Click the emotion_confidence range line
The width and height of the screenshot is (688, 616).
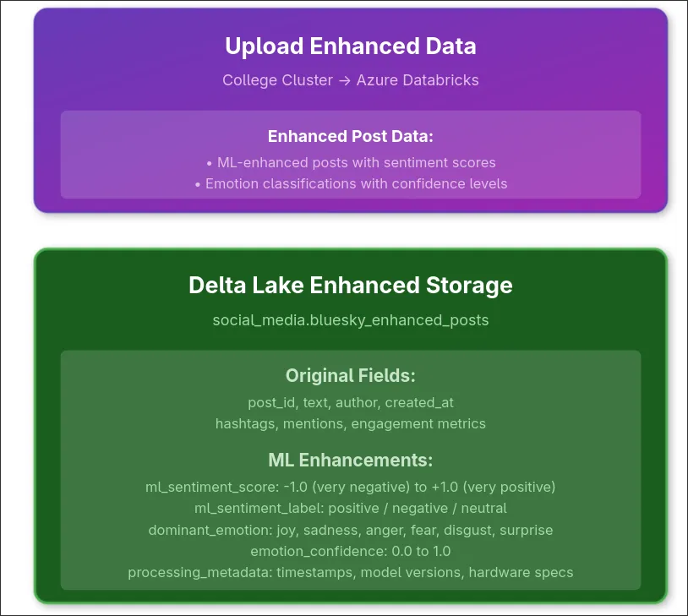point(350,551)
